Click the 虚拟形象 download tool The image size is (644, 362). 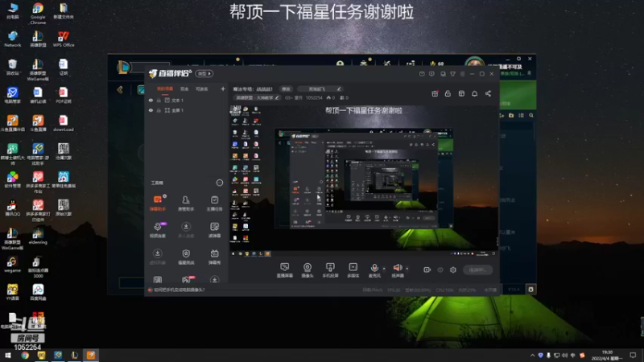click(158, 257)
